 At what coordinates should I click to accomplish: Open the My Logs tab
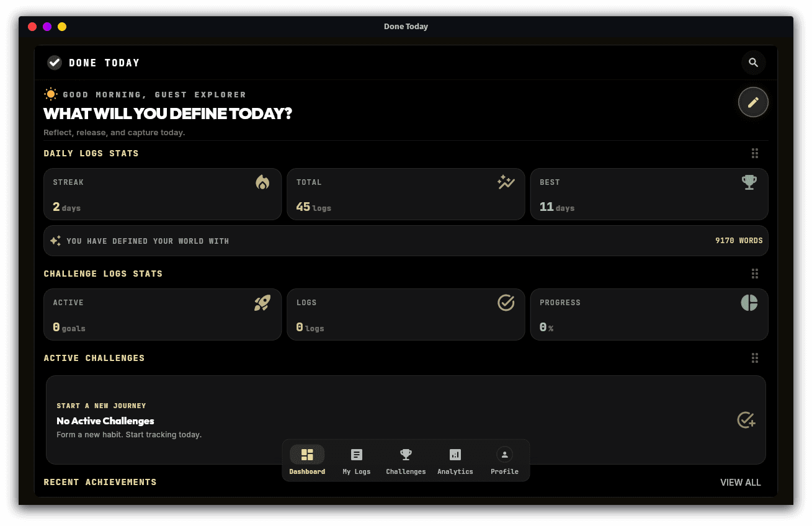click(357, 461)
